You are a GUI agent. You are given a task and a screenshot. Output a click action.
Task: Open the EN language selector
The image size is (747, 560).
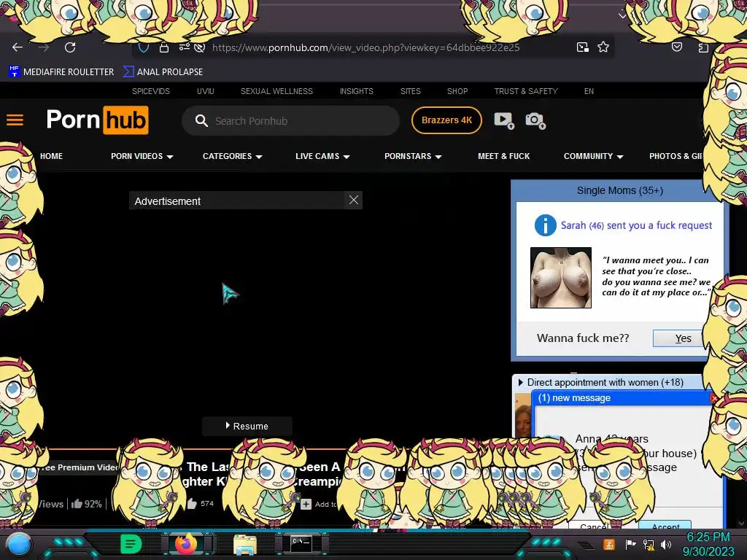tap(589, 91)
